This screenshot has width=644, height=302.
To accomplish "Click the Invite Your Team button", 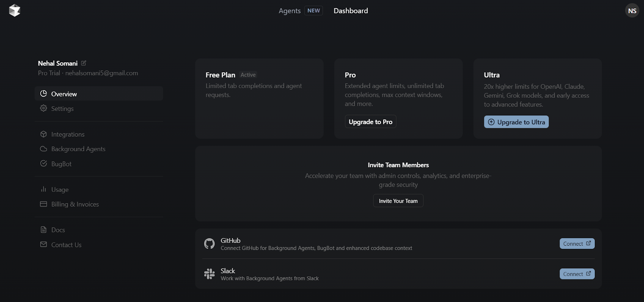I will click(398, 201).
